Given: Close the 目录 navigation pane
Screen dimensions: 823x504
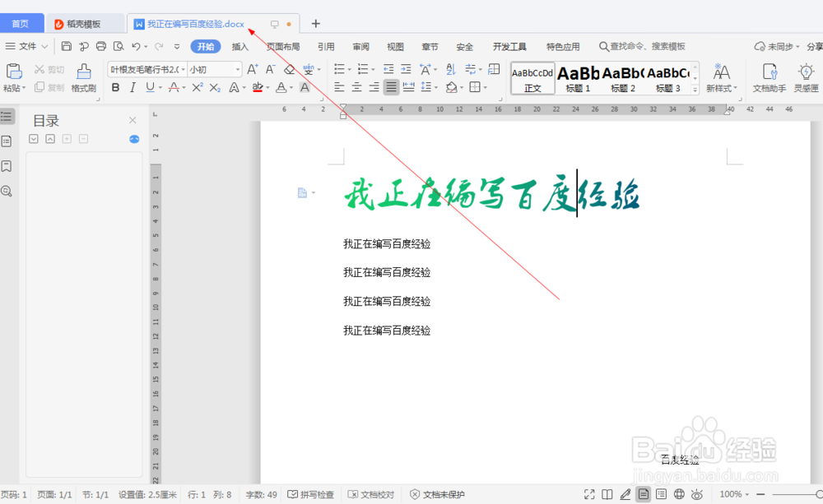Looking at the screenshot, I should 133,120.
